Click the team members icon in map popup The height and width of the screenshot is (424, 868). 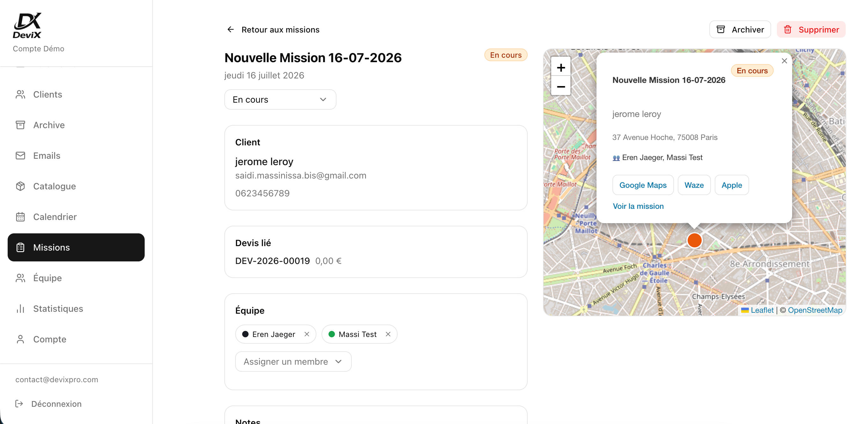pyautogui.click(x=616, y=158)
